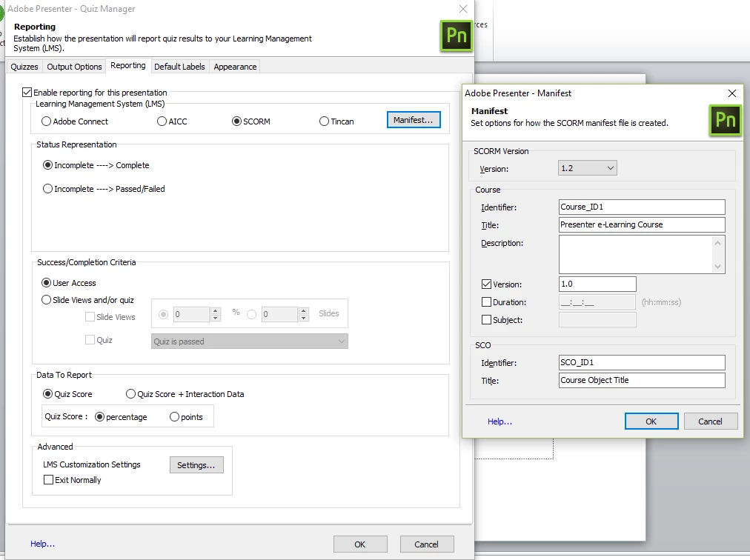Decrease the slide views percent spinner
This screenshot has width=750, height=560.
(215, 318)
